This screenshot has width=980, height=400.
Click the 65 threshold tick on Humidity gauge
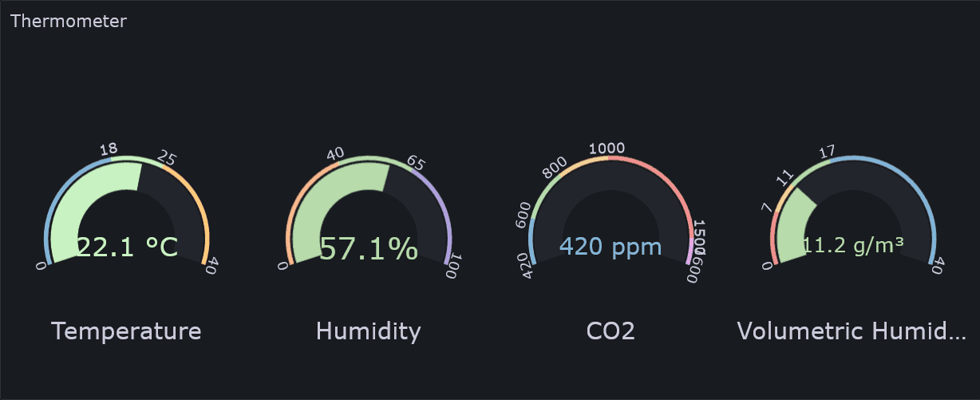coord(416,163)
